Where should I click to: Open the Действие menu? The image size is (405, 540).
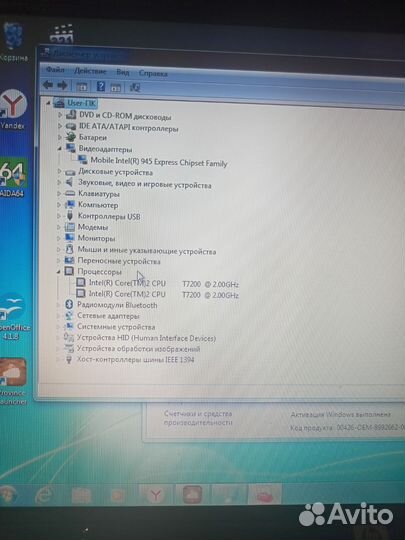point(90,71)
